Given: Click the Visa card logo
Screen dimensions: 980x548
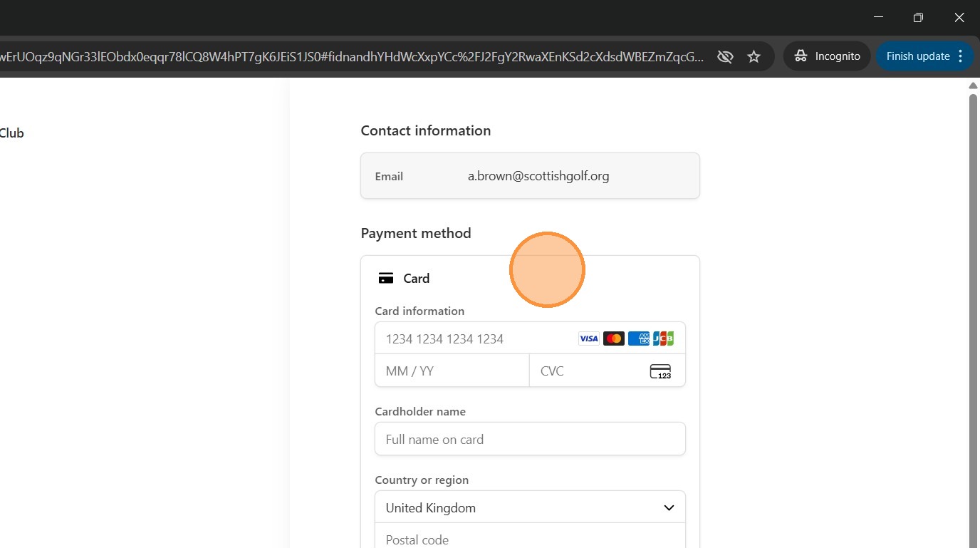Looking at the screenshot, I should coord(589,338).
